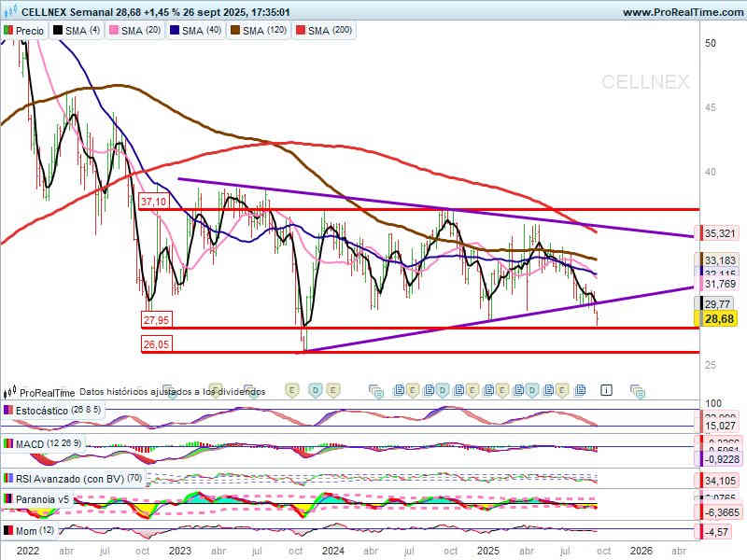Click the Estocástico parameters (28 8 5)

pyautogui.click(x=86, y=409)
